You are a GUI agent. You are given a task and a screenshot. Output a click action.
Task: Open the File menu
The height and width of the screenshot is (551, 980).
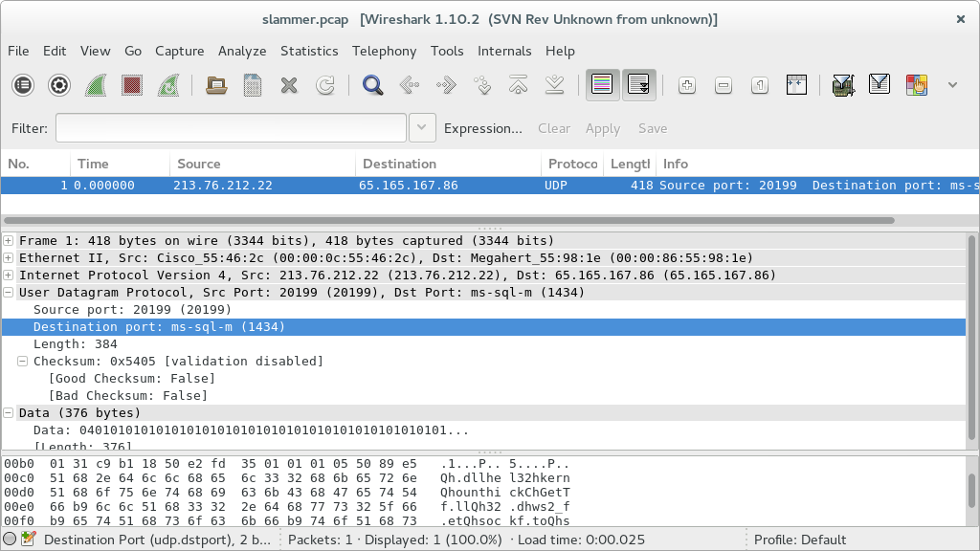[x=18, y=52]
